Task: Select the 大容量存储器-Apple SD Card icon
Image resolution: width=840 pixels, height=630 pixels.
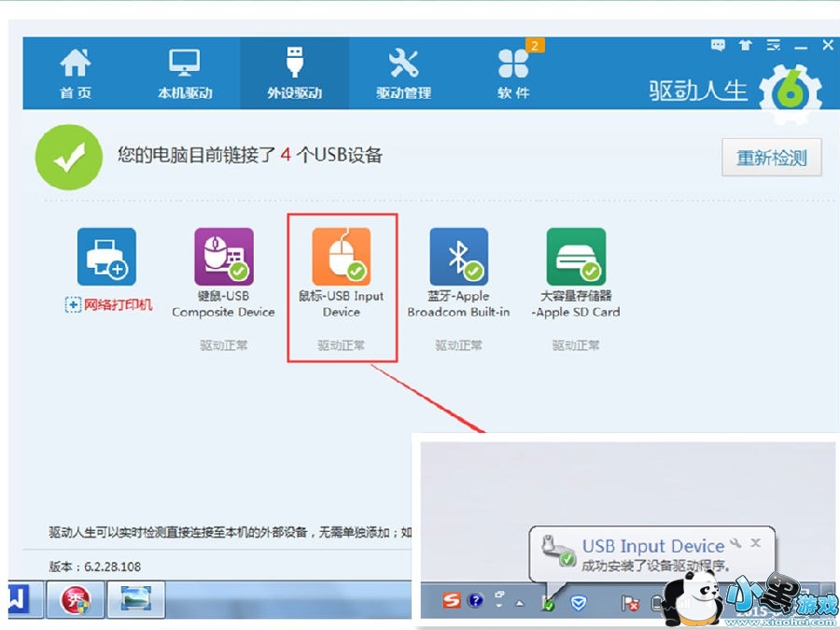Action: coord(576,257)
